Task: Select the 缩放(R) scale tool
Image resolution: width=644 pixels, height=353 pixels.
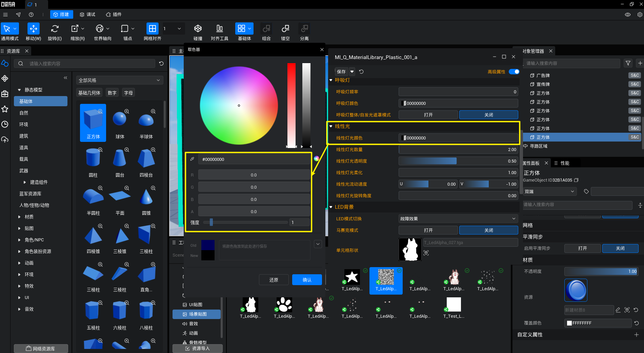Action: coord(75,29)
